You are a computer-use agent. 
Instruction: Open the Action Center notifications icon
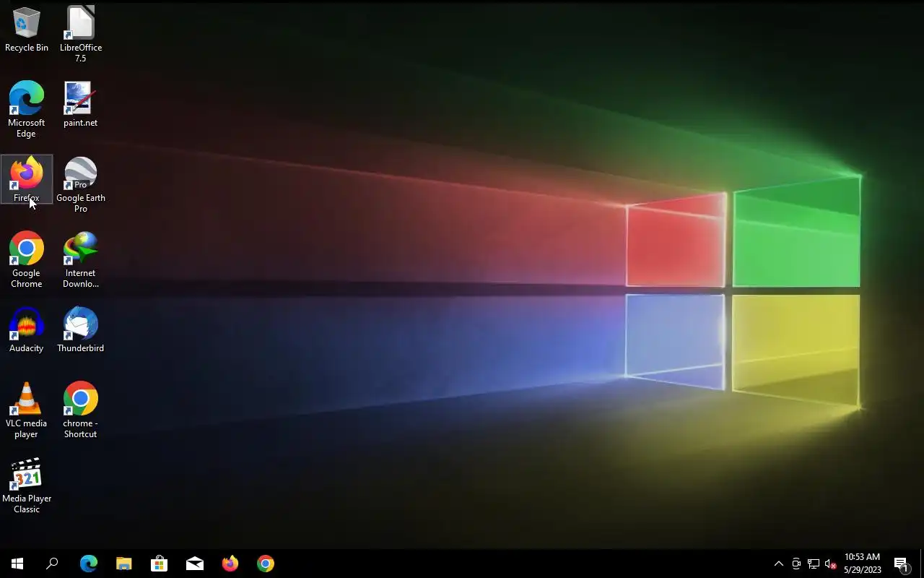(x=901, y=564)
